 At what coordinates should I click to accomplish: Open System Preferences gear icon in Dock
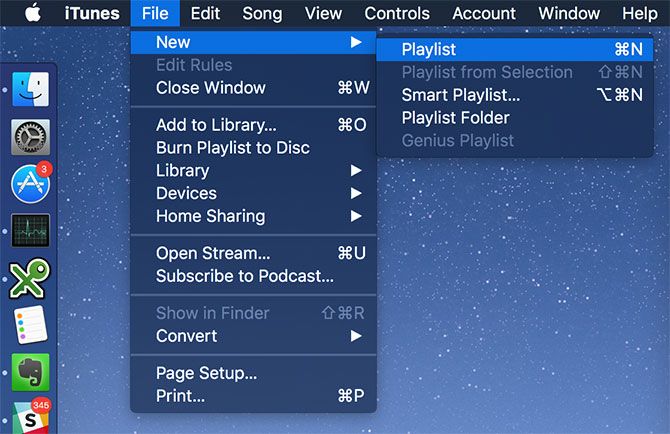(30, 138)
